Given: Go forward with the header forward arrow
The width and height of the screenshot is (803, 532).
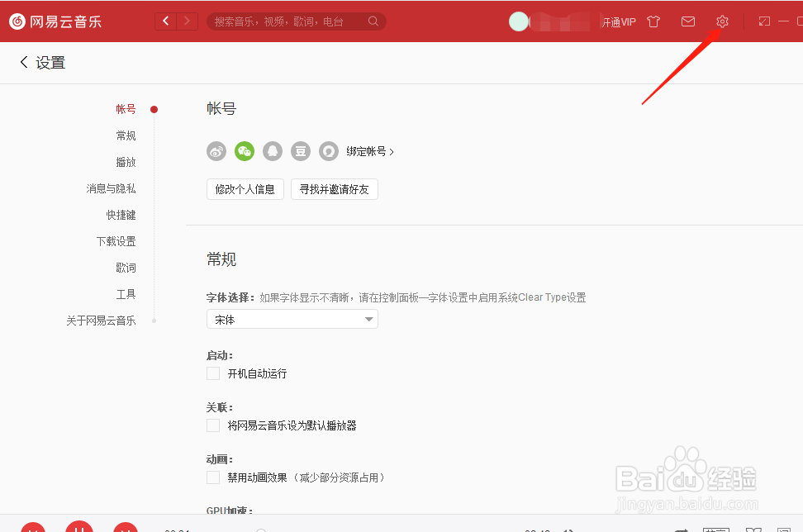Looking at the screenshot, I should 187,21.
